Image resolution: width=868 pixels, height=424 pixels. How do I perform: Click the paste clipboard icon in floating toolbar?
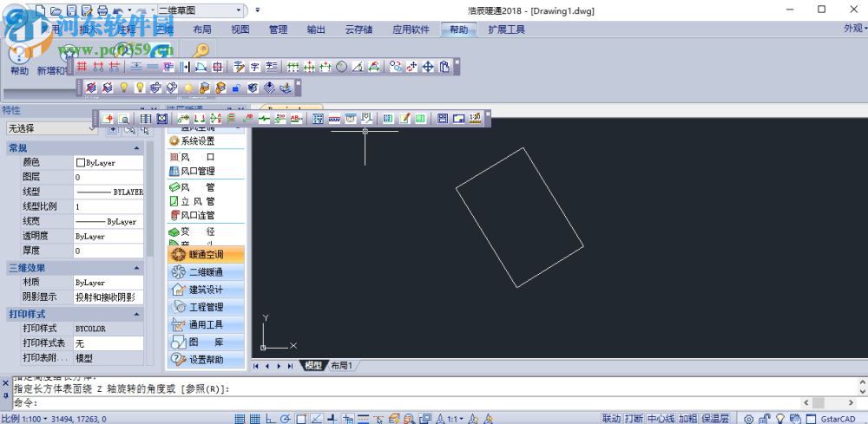coord(444,67)
